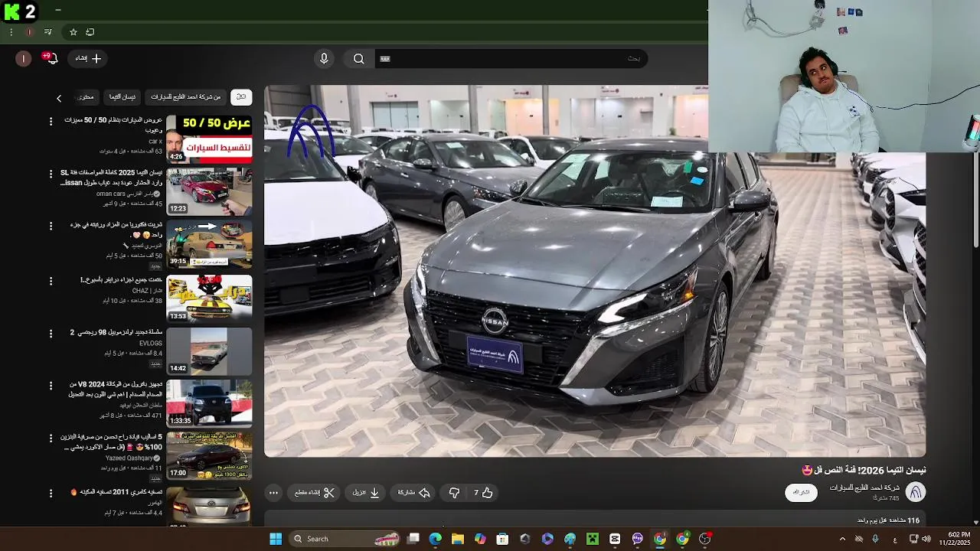The image size is (980, 551).
Task: Click the address bar install/cast icon
Action: 90,32
